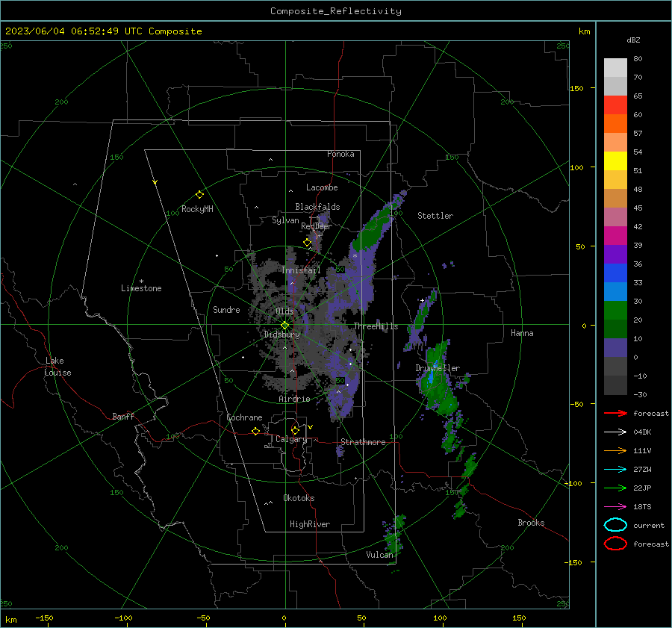Viewport: 672px width, 628px height.
Task: Pick the red 60-65 dBZ swatch
Action: 615,105
